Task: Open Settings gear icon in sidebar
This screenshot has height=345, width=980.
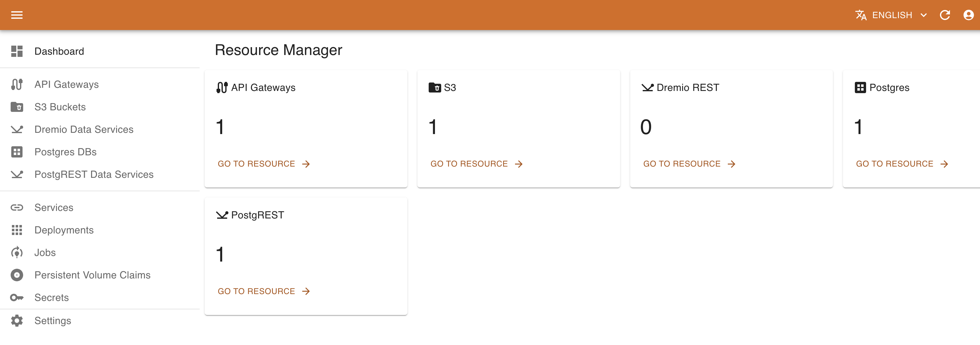Action: point(17,321)
